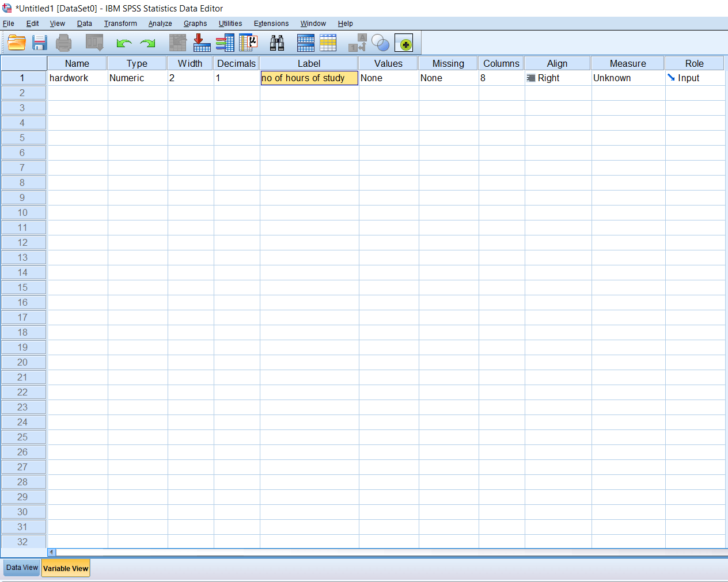Viewport: 728px width, 582px height.
Task: Click the Insert cases icon
Action: pos(305,43)
